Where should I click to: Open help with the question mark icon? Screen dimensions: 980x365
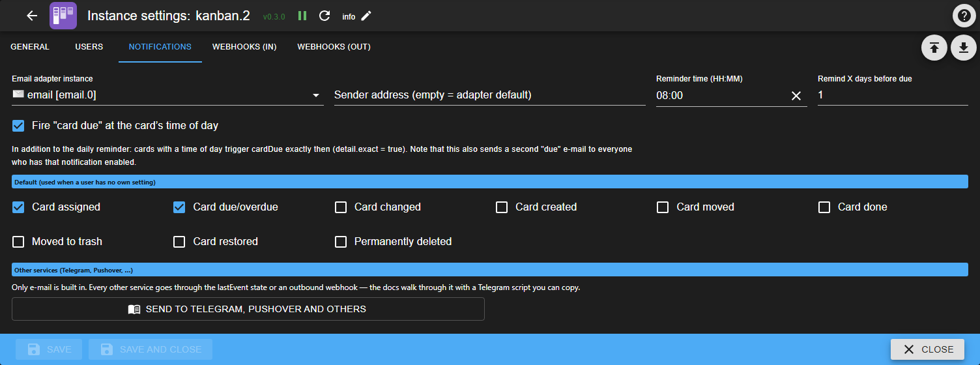click(964, 16)
